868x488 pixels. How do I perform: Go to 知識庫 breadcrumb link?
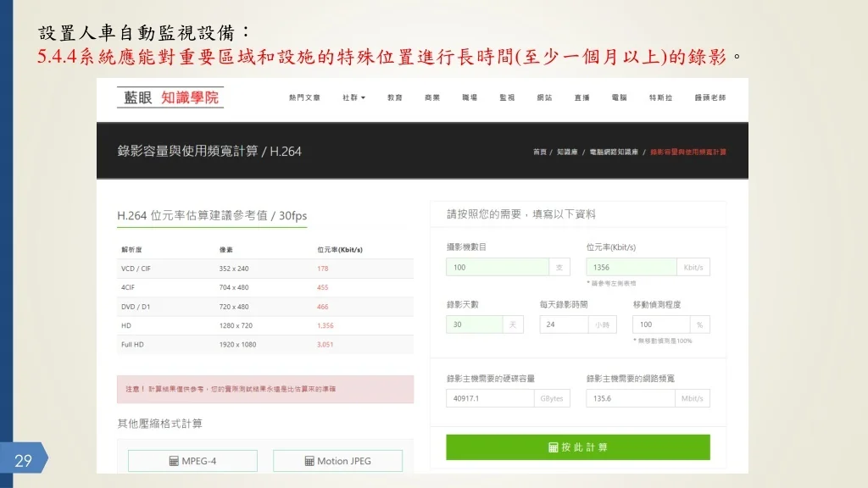[567, 152]
